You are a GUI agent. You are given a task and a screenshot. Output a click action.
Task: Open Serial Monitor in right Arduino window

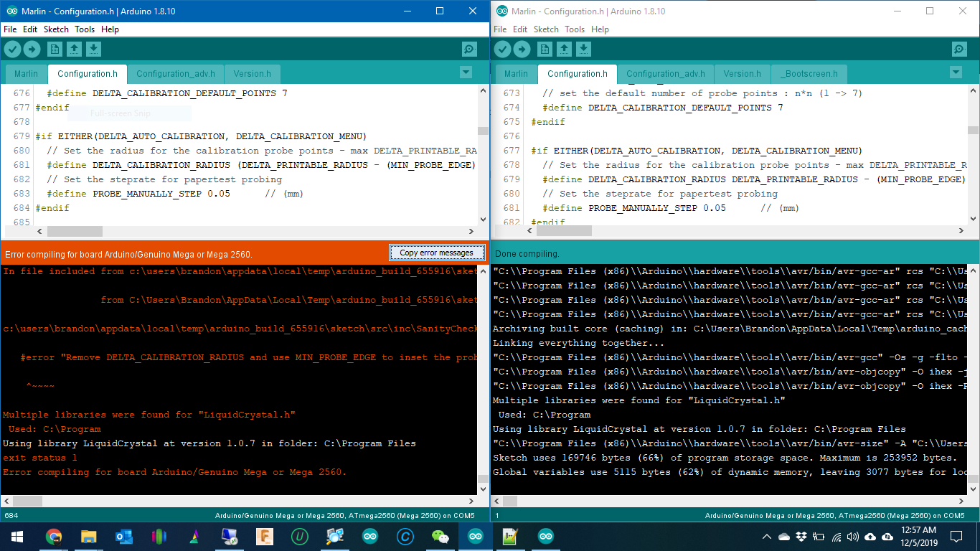pyautogui.click(x=959, y=49)
